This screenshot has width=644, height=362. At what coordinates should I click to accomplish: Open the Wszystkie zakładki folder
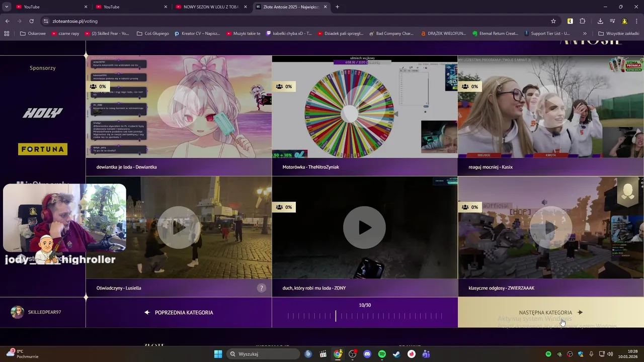(x=619, y=34)
